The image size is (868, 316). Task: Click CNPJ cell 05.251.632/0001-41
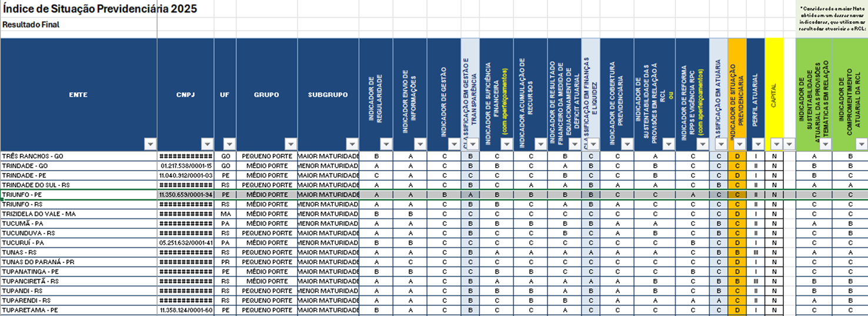click(185, 242)
